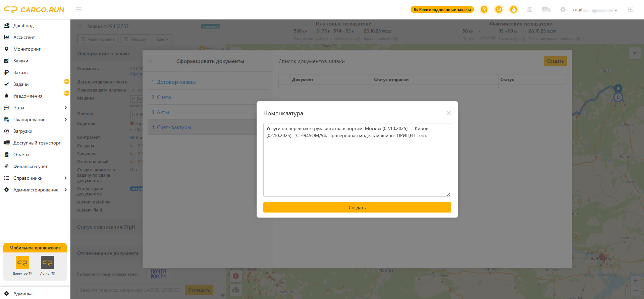Open the chat bubble icon in header
Image resolution: width=644 pixels, height=299 pixels.
coord(499,9)
